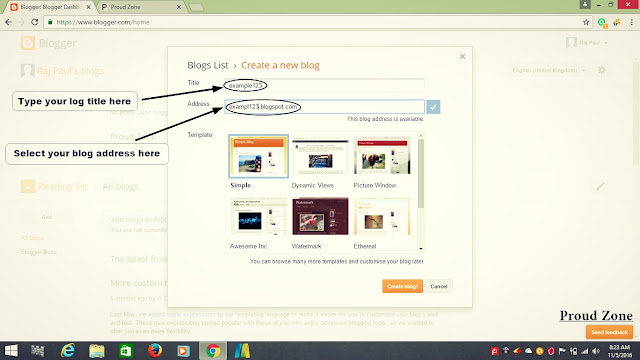This screenshot has width=640, height=360.
Task: Select the Ethereal template thumbnail
Action: [382, 217]
